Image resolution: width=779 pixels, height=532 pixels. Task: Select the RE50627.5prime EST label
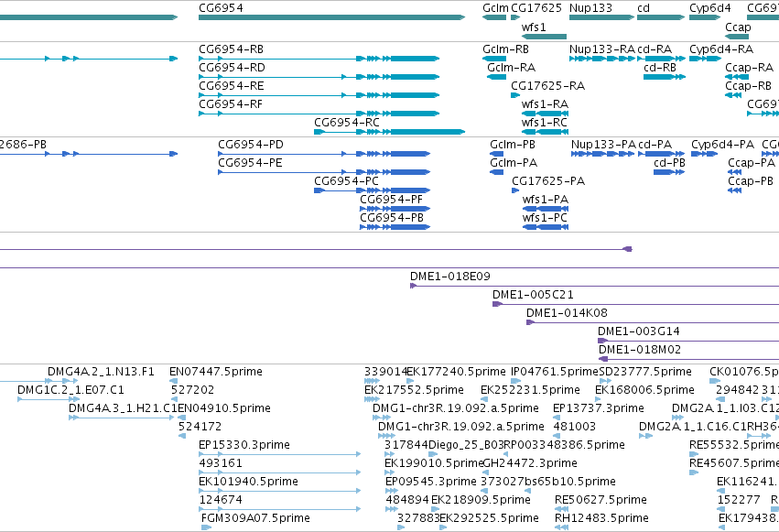[601, 500]
